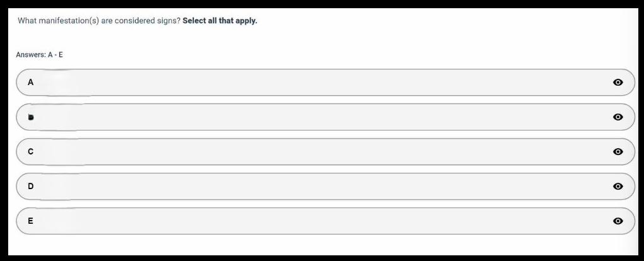The width and height of the screenshot is (644, 261).
Task: Click 'What' at the question start
Action: [26, 21]
